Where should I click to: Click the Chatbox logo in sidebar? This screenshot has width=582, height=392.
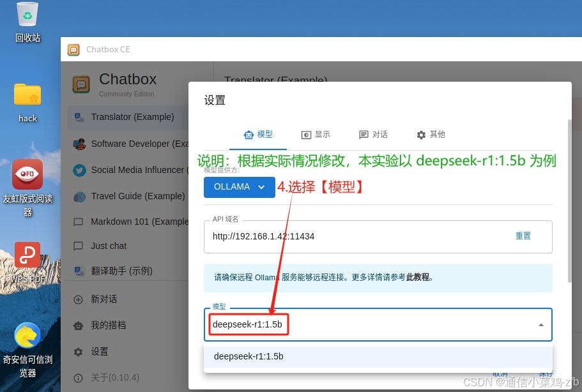point(81,84)
